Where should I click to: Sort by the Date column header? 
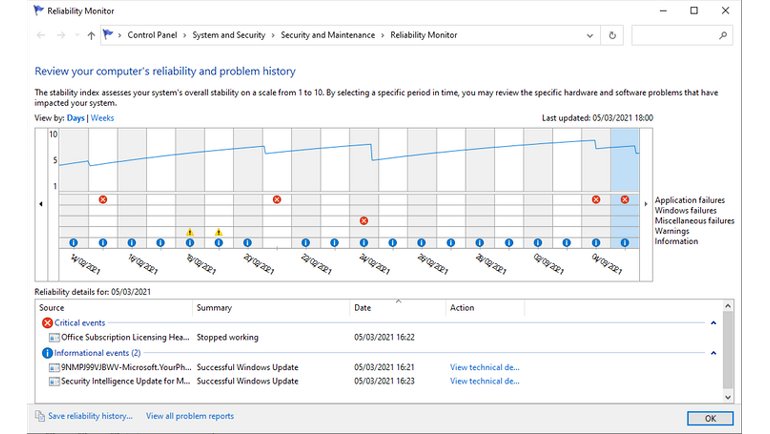tap(398, 308)
